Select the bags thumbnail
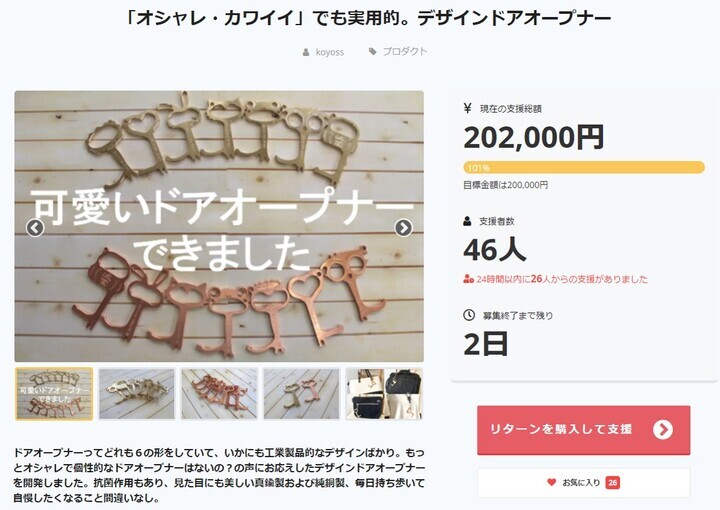This screenshot has height=510, width=720. pyautogui.click(x=384, y=394)
